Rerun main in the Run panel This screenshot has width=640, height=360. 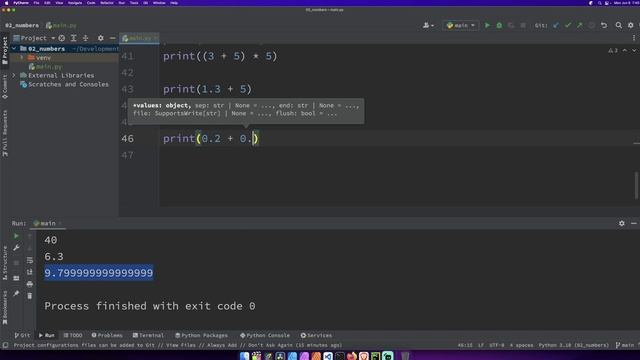point(16,236)
